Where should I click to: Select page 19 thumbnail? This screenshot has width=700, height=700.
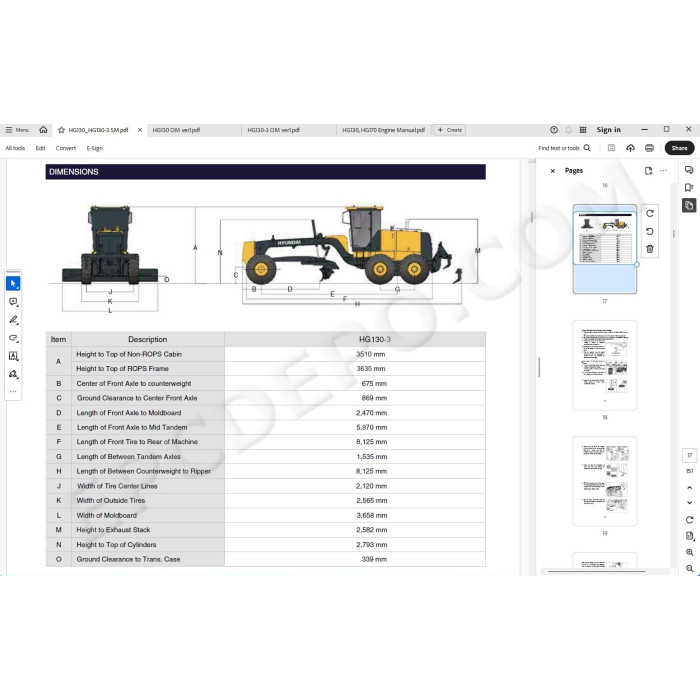[x=604, y=481]
